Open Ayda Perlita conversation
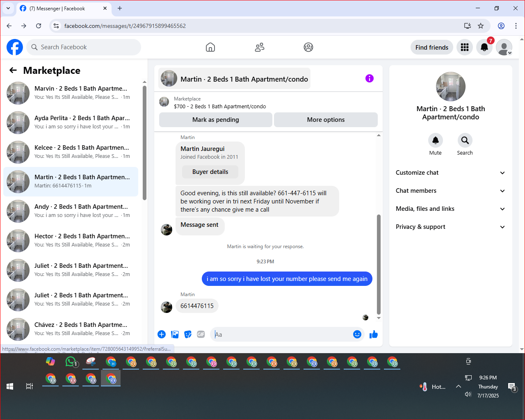Viewport: 525px width, 420px height. tap(71, 123)
